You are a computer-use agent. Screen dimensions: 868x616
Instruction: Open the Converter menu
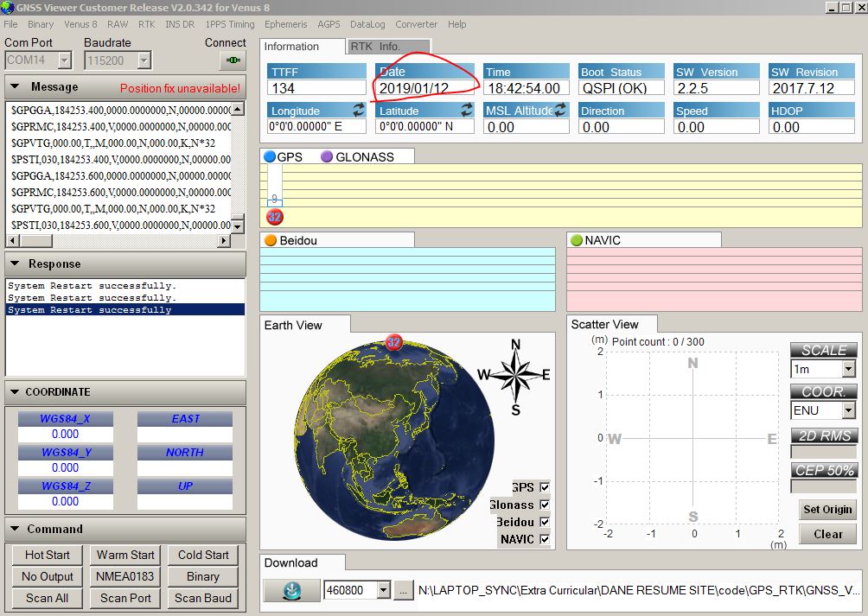click(x=417, y=24)
